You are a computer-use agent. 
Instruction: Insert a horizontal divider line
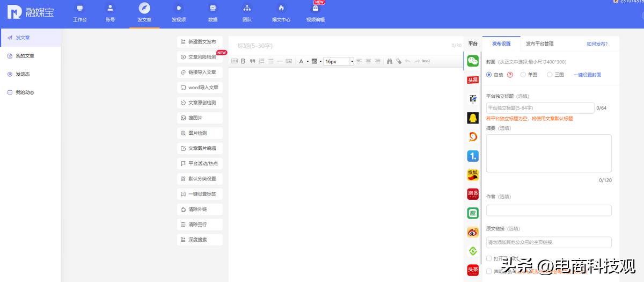click(x=280, y=61)
